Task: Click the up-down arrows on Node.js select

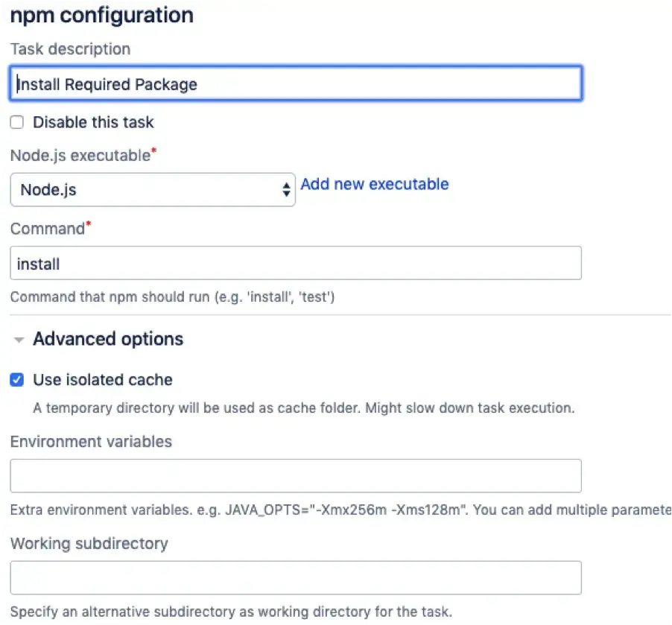Action: pyautogui.click(x=286, y=190)
